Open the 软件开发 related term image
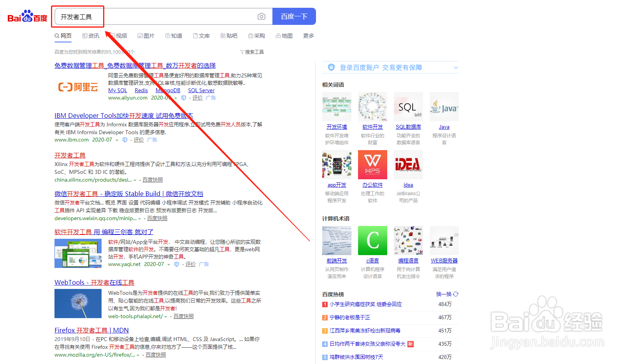Viewport: 639px width, 364px height. [372, 107]
